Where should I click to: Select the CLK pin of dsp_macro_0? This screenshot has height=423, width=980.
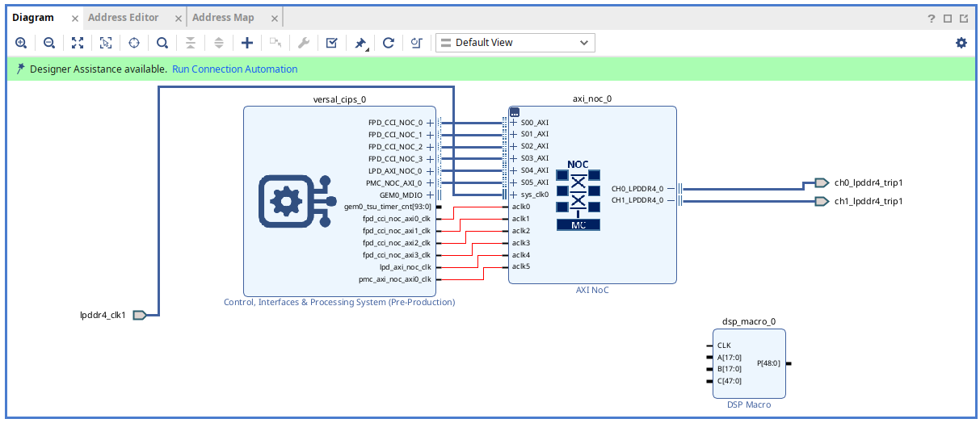pos(724,346)
